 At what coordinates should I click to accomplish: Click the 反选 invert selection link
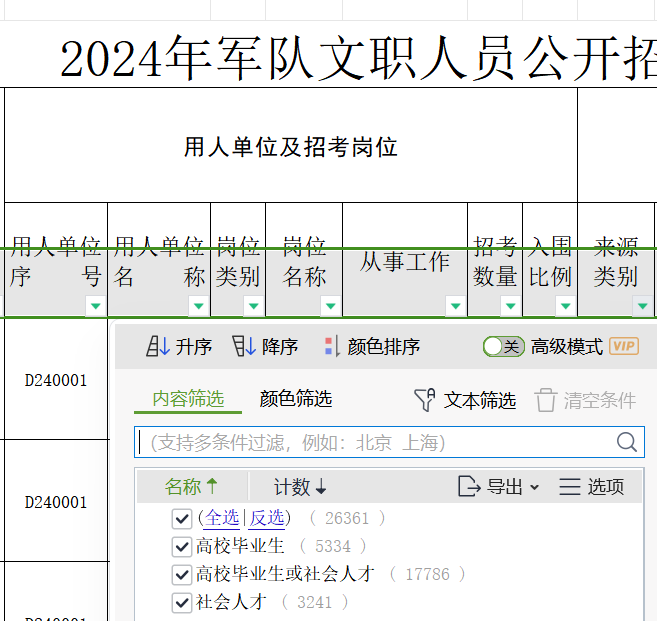(x=267, y=518)
